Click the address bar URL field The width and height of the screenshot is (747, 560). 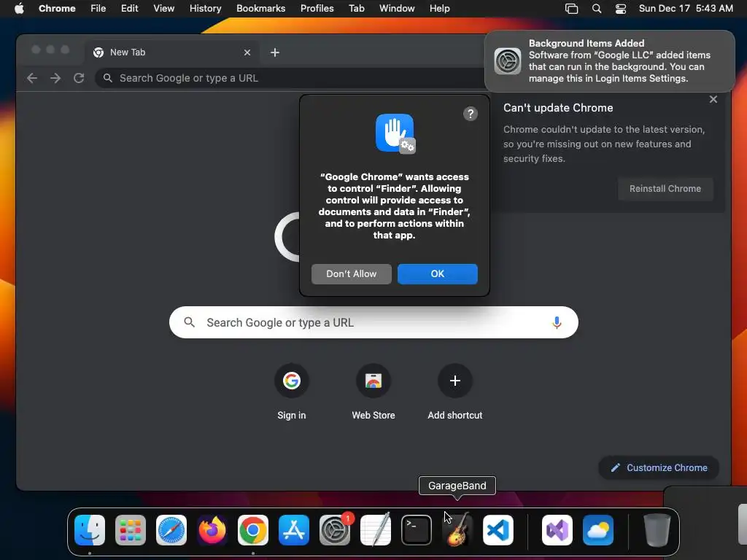[x=290, y=78]
